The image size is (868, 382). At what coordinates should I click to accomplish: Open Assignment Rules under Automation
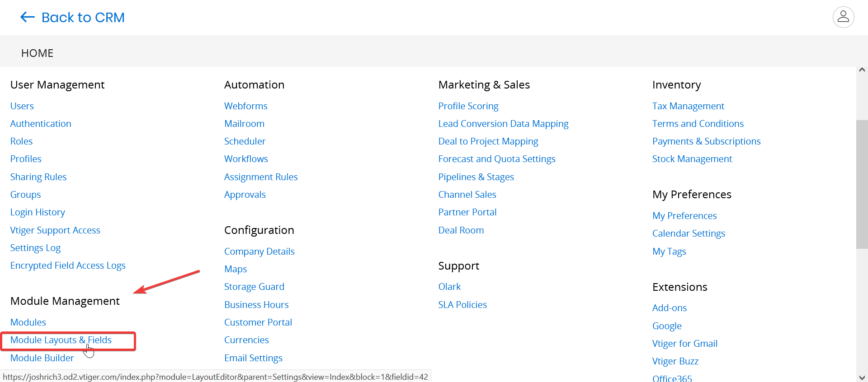pos(261,177)
